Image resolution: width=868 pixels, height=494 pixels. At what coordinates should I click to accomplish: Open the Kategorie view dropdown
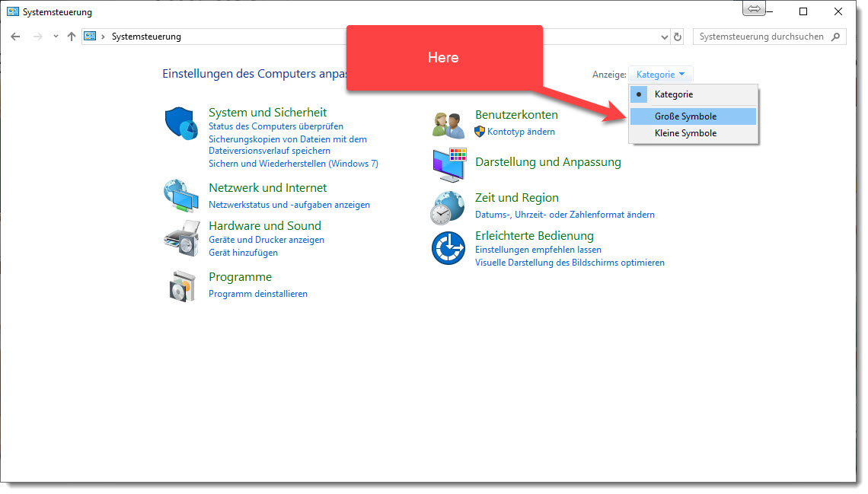(x=660, y=75)
